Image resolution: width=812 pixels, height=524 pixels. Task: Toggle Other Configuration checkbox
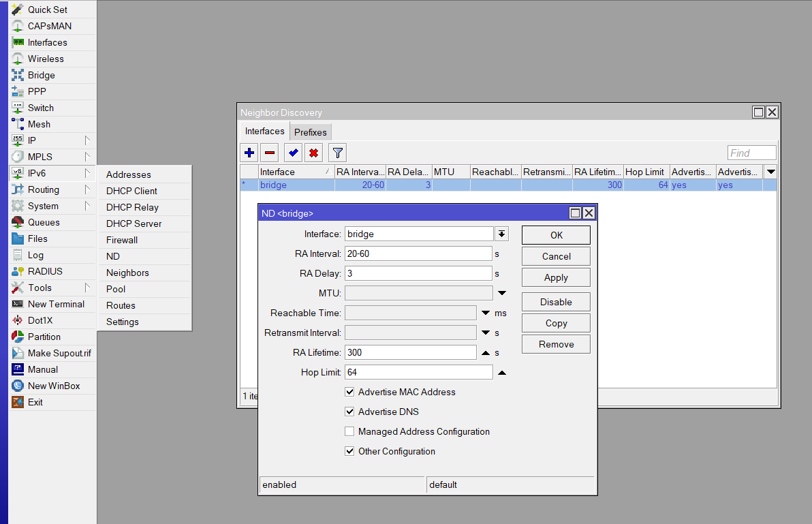point(349,451)
